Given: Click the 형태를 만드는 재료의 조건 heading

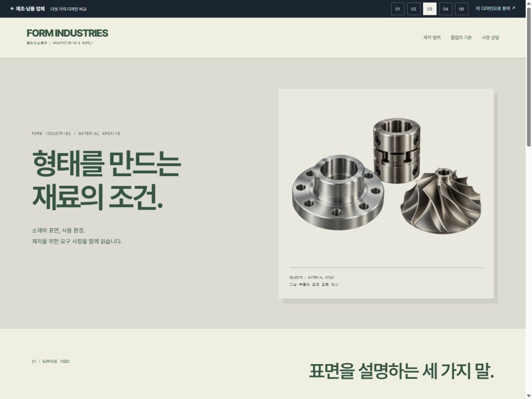Looking at the screenshot, I should click(x=106, y=180).
